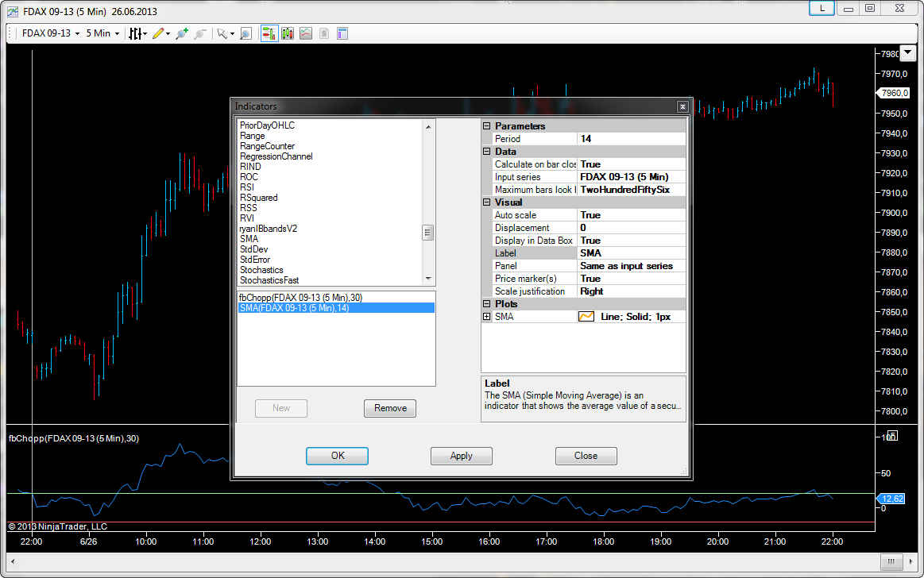Image resolution: width=924 pixels, height=578 pixels.
Task: Open the price axis dropdown arrow
Action: click(908, 53)
